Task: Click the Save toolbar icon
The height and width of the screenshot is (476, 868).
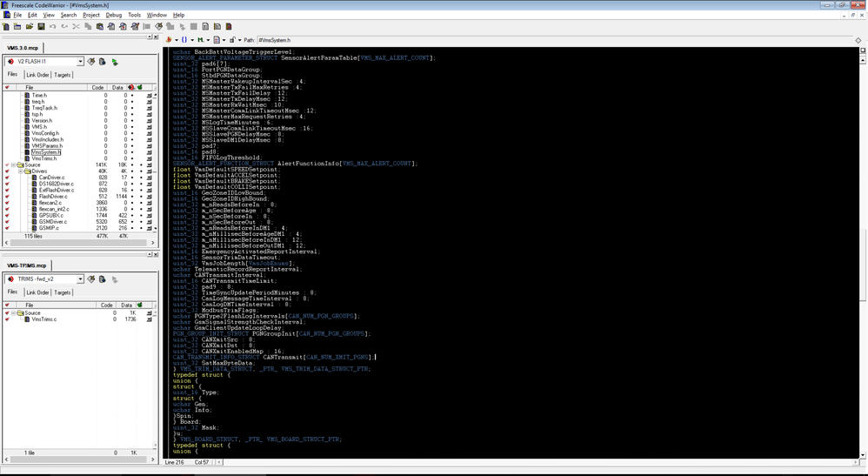Action: [x=41, y=27]
